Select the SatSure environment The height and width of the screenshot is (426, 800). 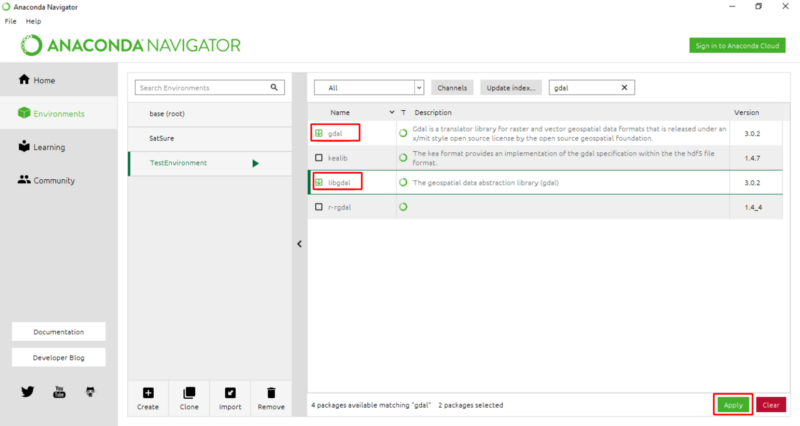point(210,138)
